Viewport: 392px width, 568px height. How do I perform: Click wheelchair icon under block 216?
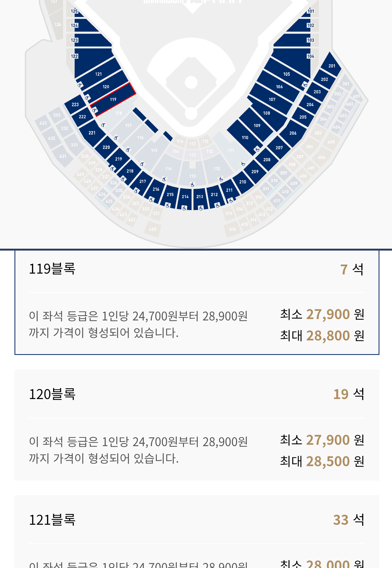click(151, 200)
